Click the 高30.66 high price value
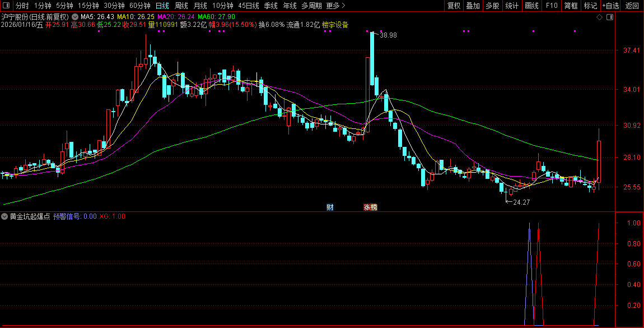The height and width of the screenshot is (328, 644). pos(83,25)
